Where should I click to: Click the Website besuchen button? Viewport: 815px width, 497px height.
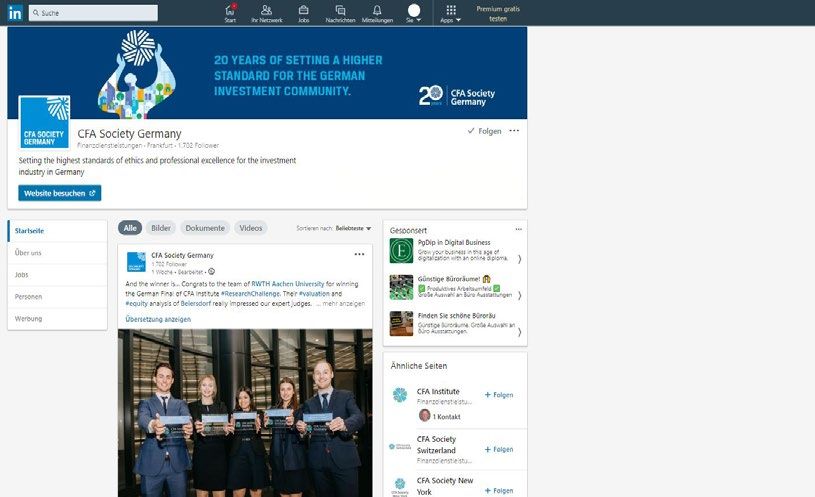[60, 193]
